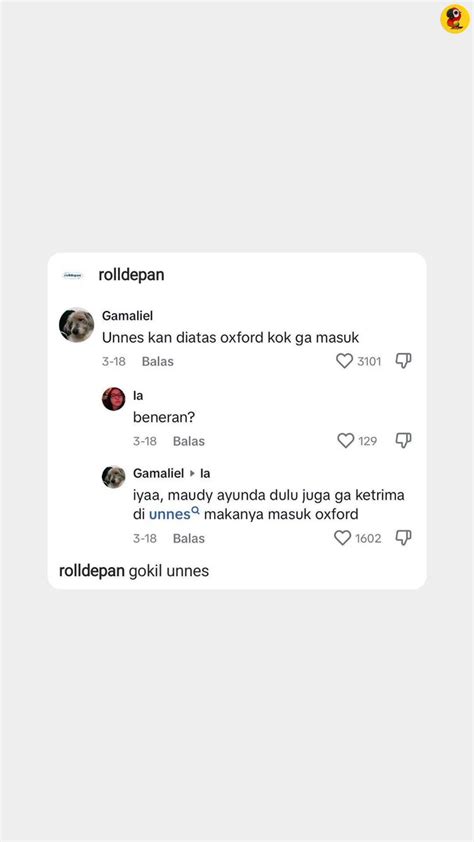
Task: Open Ia's red profile picture
Action: [113, 398]
